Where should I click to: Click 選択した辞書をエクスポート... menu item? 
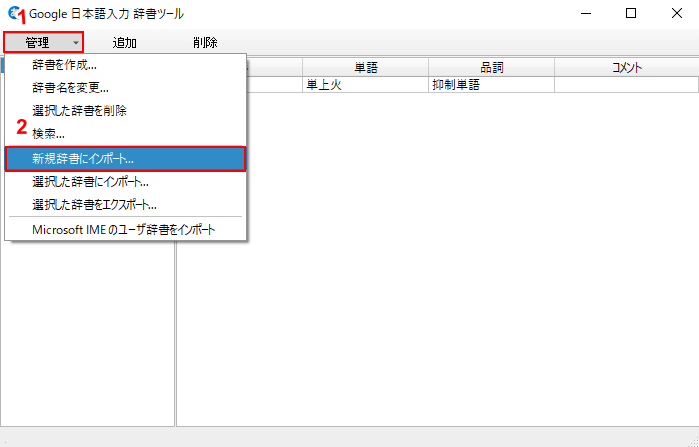(x=125, y=205)
